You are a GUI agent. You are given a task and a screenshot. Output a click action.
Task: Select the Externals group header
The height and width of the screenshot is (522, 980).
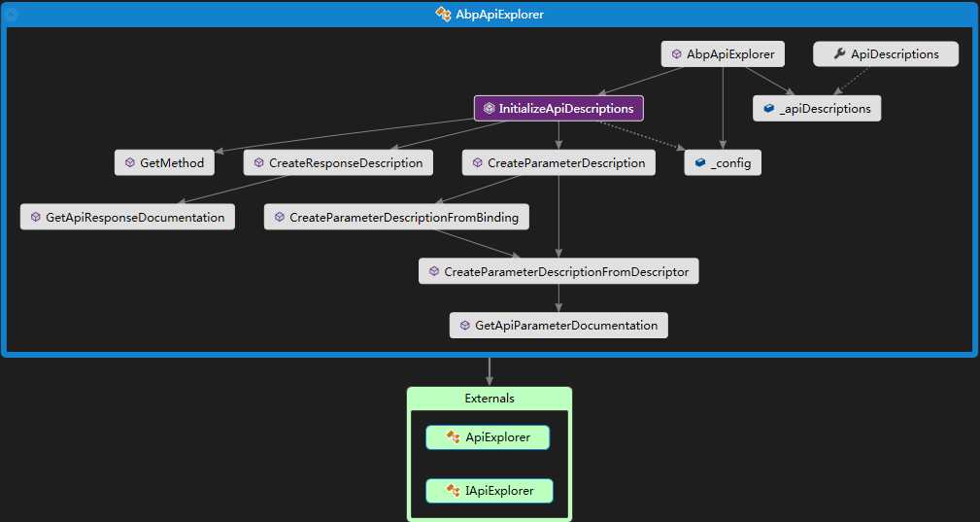490,399
